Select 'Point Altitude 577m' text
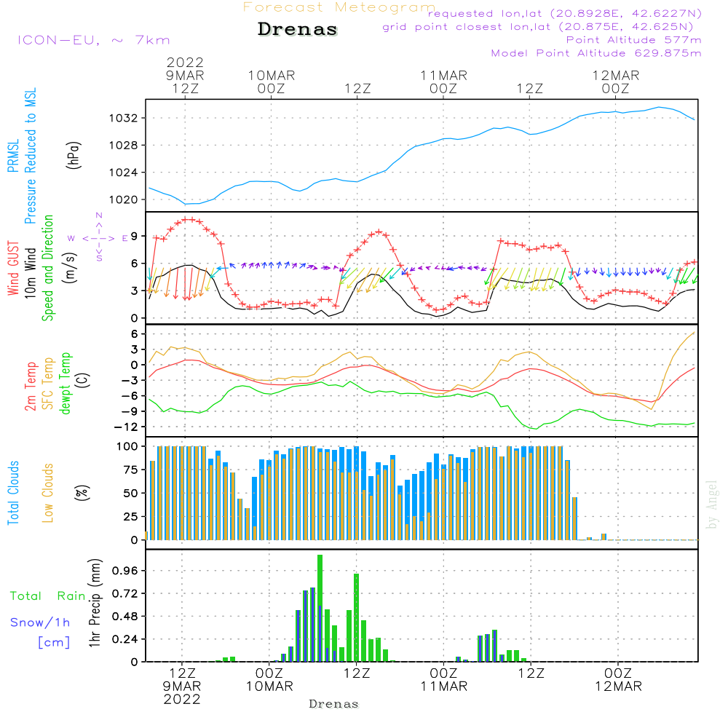 point(634,40)
